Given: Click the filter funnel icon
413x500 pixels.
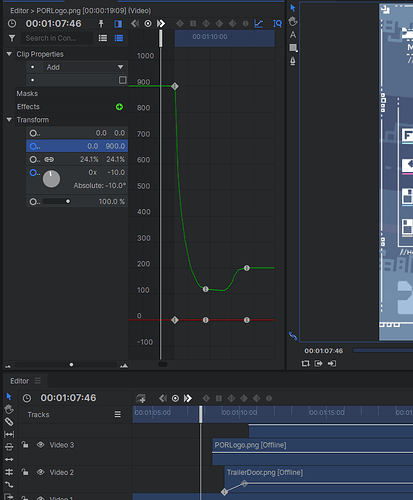Looking at the screenshot, I should coord(12,38).
